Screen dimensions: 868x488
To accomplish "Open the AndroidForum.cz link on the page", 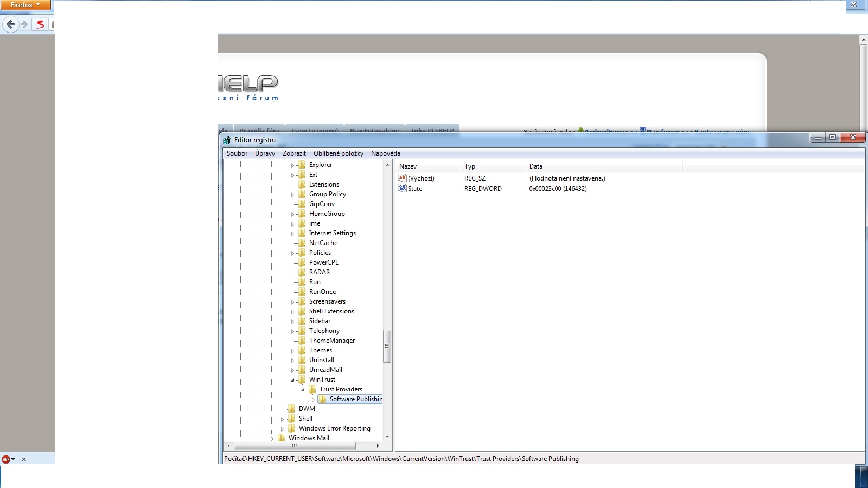I will pyautogui.click(x=610, y=131).
